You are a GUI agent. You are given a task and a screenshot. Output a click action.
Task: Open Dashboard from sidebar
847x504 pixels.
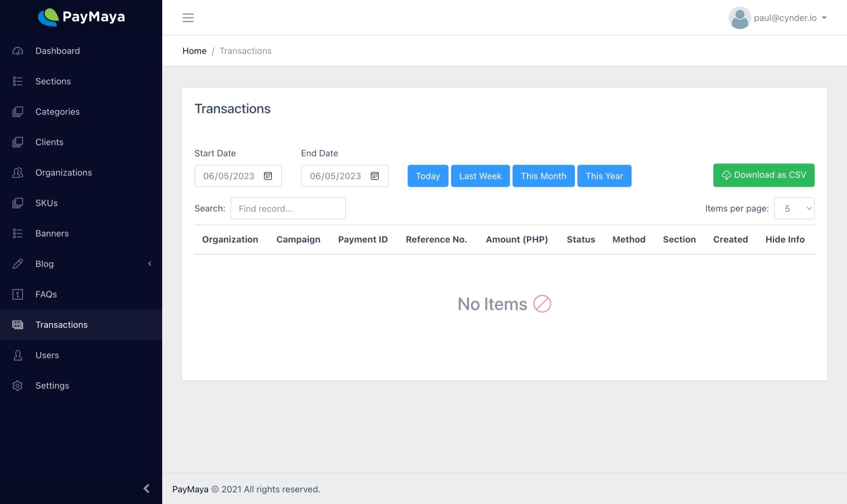[81, 51]
